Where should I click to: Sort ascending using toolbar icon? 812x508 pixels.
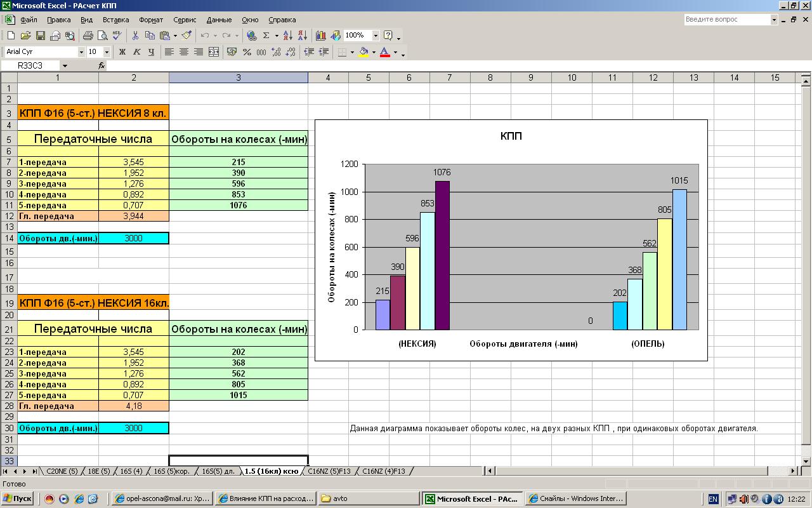coord(287,36)
